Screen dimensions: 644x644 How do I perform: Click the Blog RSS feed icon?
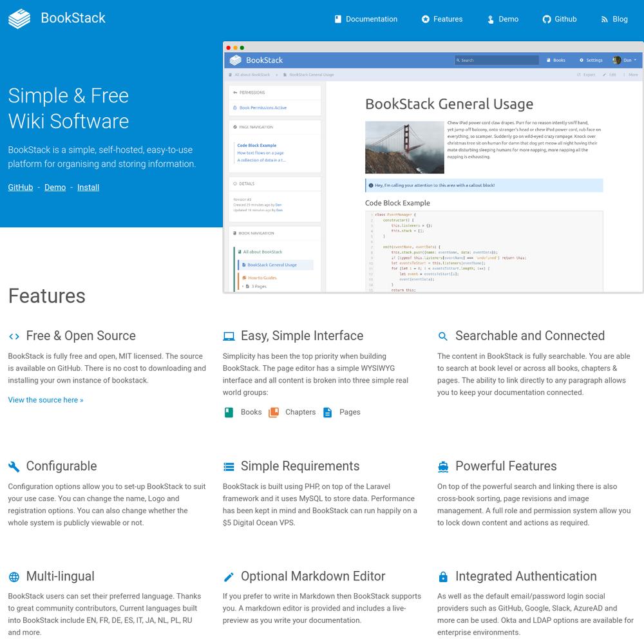point(604,19)
